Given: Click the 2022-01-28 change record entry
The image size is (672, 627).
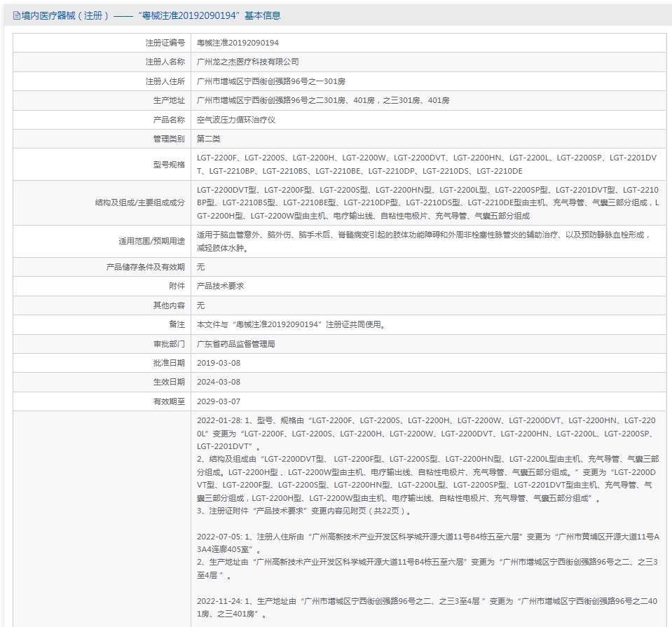Looking at the screenshot, I should point(427,465).
